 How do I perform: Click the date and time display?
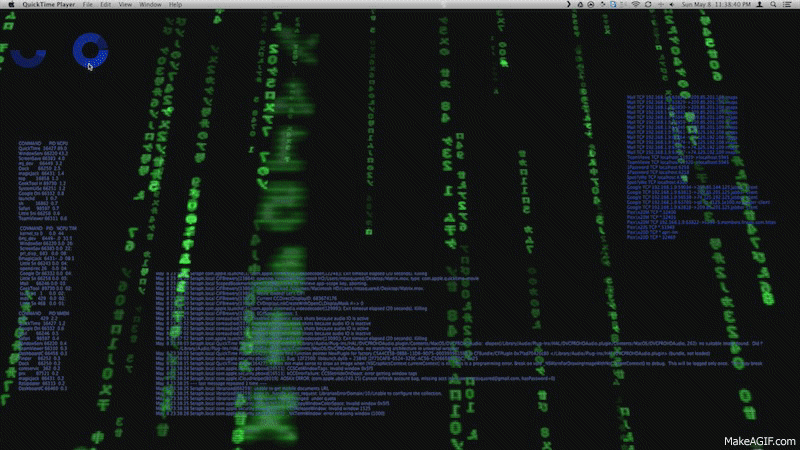pos(716,5)
